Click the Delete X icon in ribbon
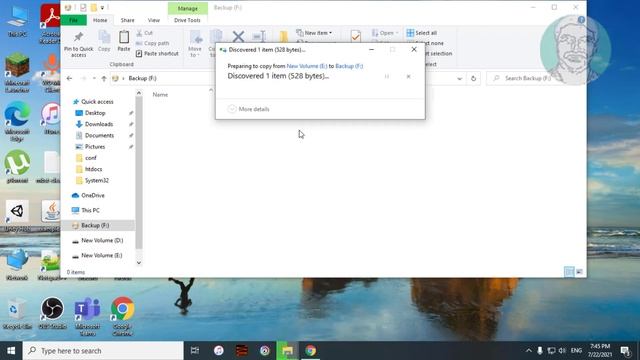640x360 pixels. coord(238,37)
